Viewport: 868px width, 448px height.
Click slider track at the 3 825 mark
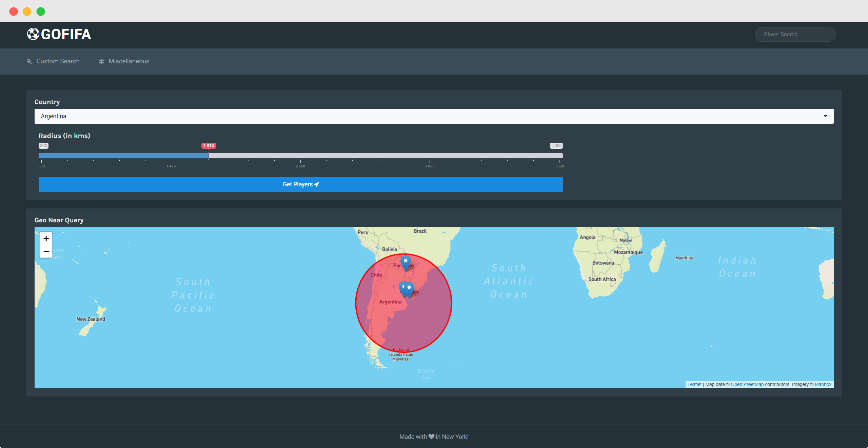click(x=430, y=156)
